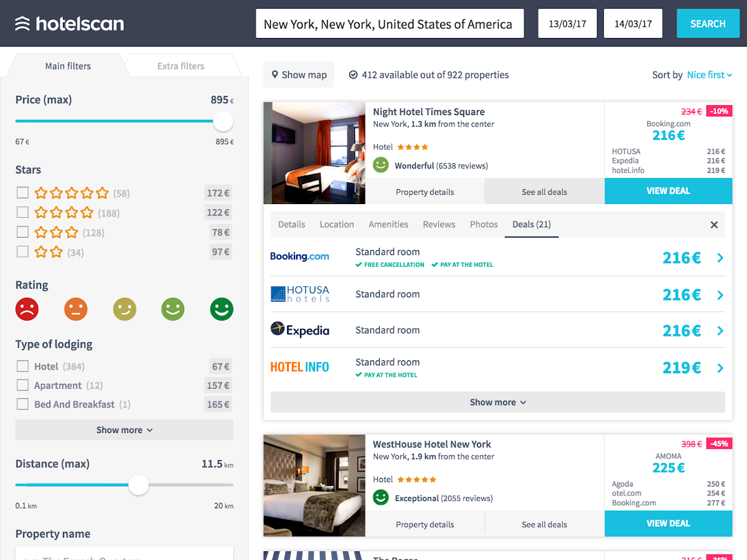Click the -45% discount badge
The height and width of the screenshot is (560, 747).
[x=719, y=444]
